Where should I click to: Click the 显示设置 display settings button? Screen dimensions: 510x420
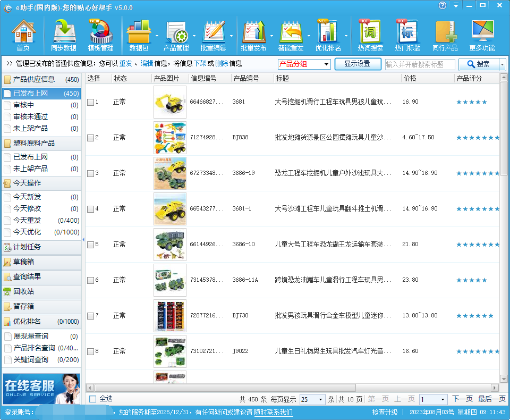pyautogui.click(x=357, y=64)
